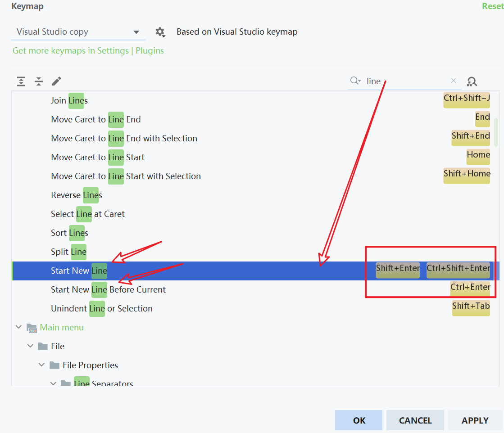Click the File tree label
This screenshot has width=504, height=433.
(x=58, y=346)
